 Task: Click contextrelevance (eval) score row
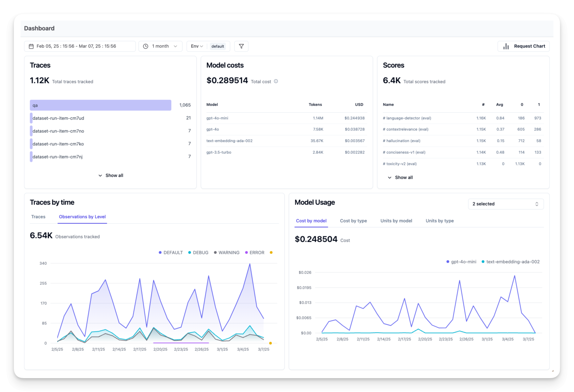(463, 129)
